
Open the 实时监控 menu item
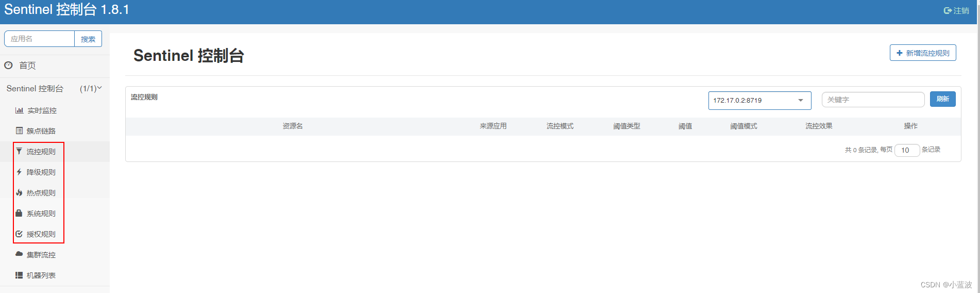point(55,110)
